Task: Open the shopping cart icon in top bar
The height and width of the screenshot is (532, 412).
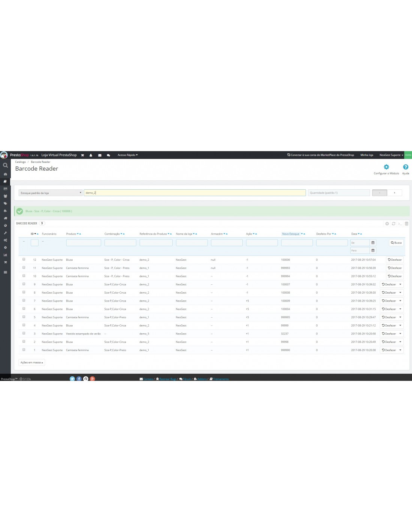Action: [82, 155]
